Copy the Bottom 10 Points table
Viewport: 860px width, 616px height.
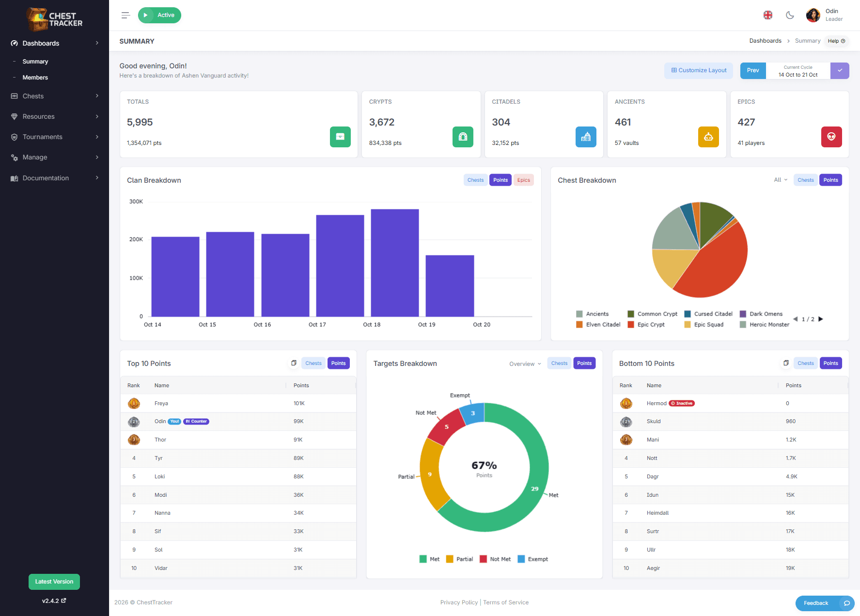click(x=786, y=363)
